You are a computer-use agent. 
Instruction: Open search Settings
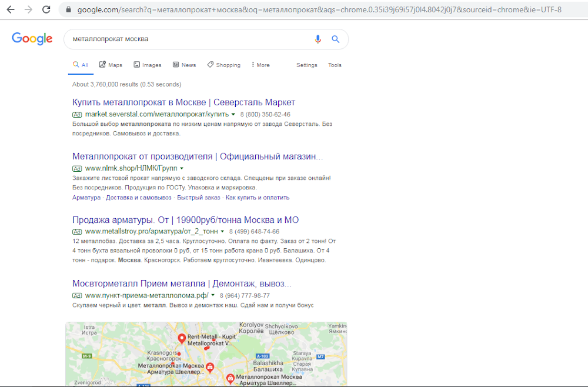click(307, 65)
